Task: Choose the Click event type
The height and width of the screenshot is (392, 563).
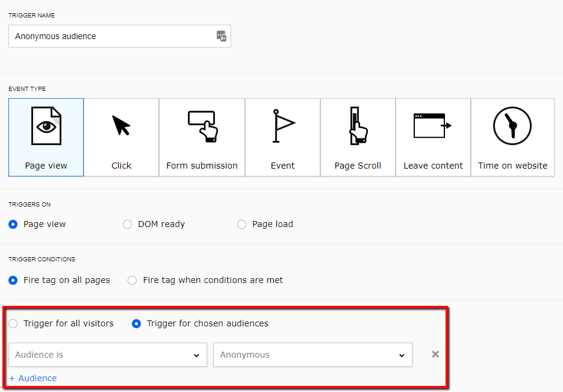Action: pyautogui.click(x=121, y=137)
